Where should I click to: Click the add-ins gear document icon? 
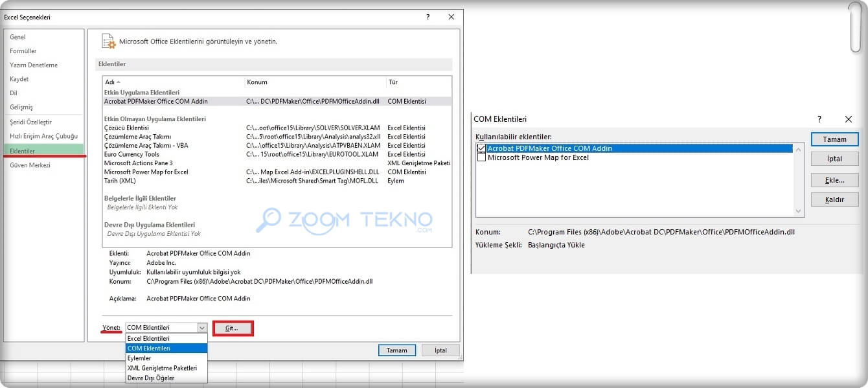click(x=108, y=41)
